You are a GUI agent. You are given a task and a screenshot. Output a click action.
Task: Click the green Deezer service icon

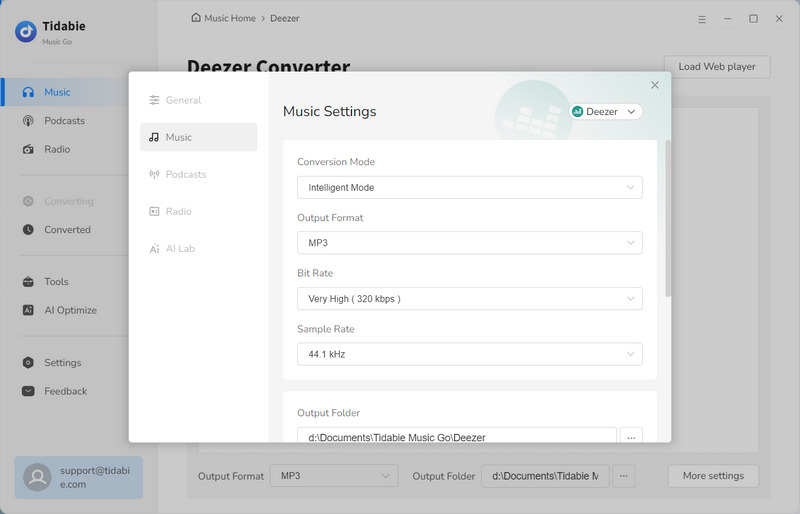[578, 112]
